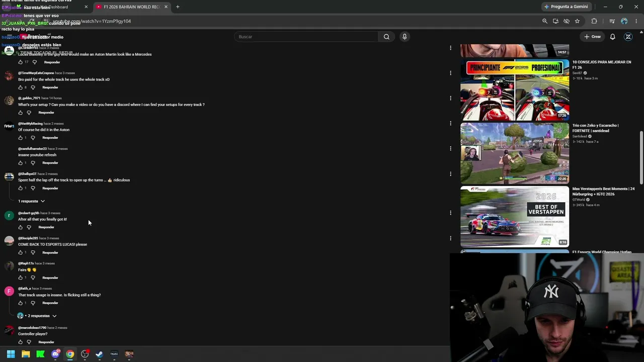Open the '10 Consejos para mejorar en F1 26' title
Viewport: 644px width, 362px height.
point(602,65)
